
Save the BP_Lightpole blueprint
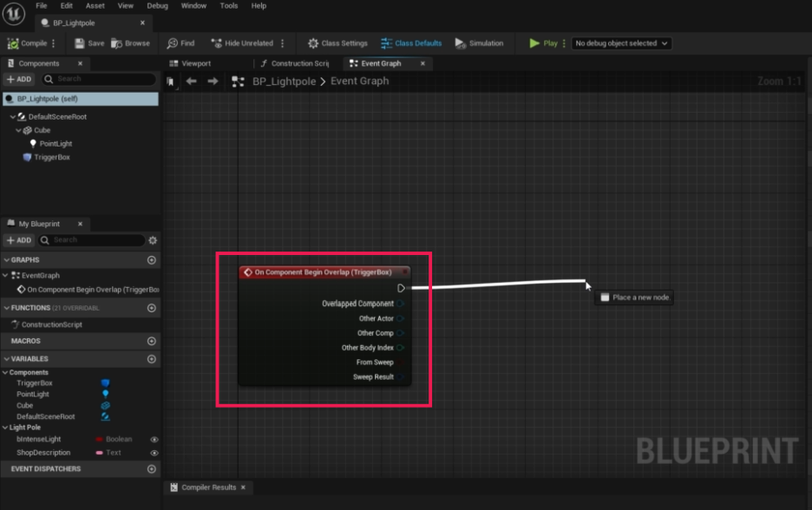pos(89,43)
